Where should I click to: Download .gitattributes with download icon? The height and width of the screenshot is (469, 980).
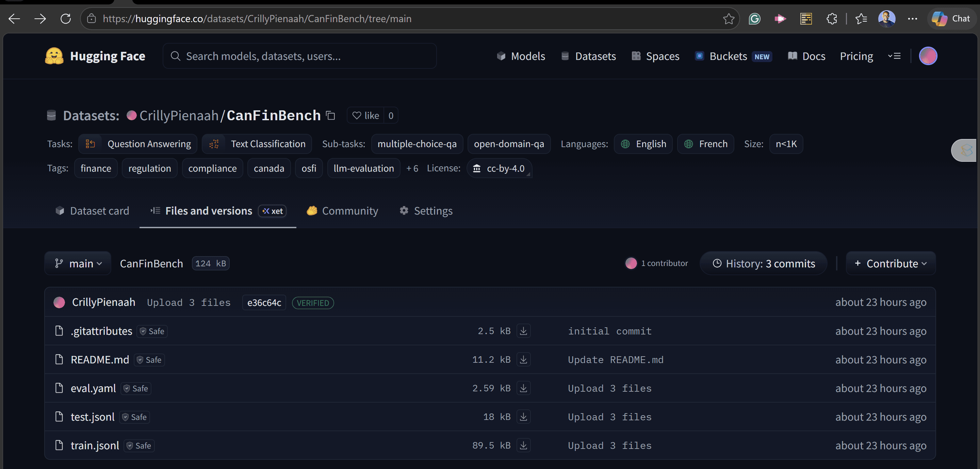(x=523, y=331)
